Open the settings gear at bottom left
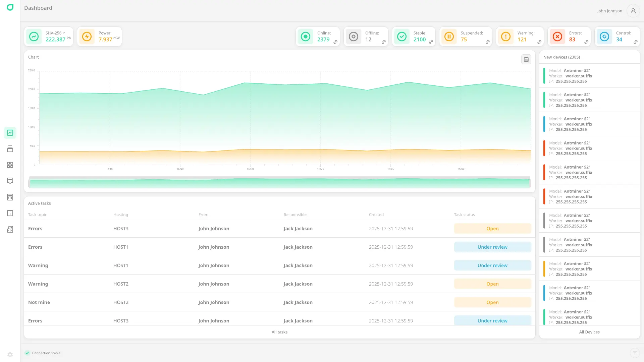The image size is (644, 362). (x=10, y=355)
